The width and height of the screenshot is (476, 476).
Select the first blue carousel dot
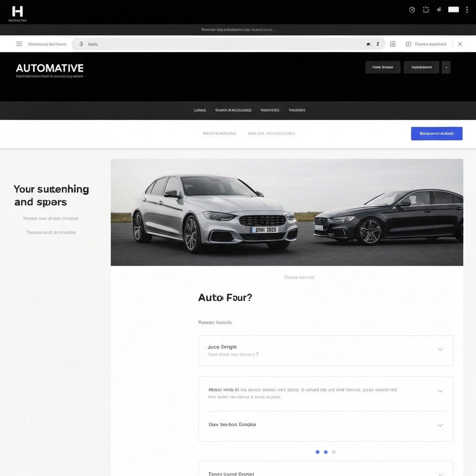(x=317, y=452)
